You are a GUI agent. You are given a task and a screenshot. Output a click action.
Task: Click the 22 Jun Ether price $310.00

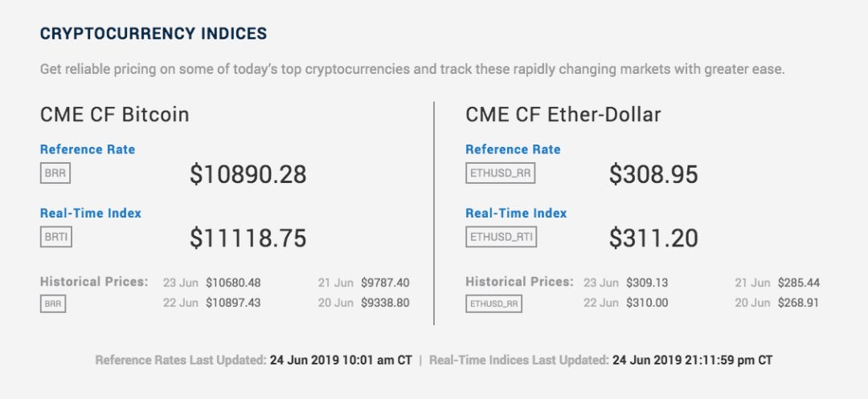(647, 303)
